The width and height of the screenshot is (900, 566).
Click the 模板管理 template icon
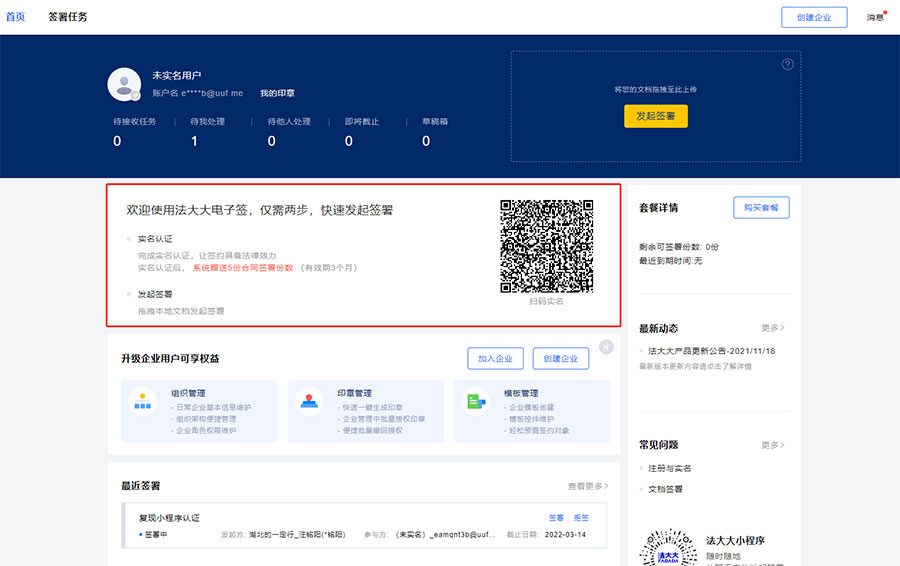[475, 401]
